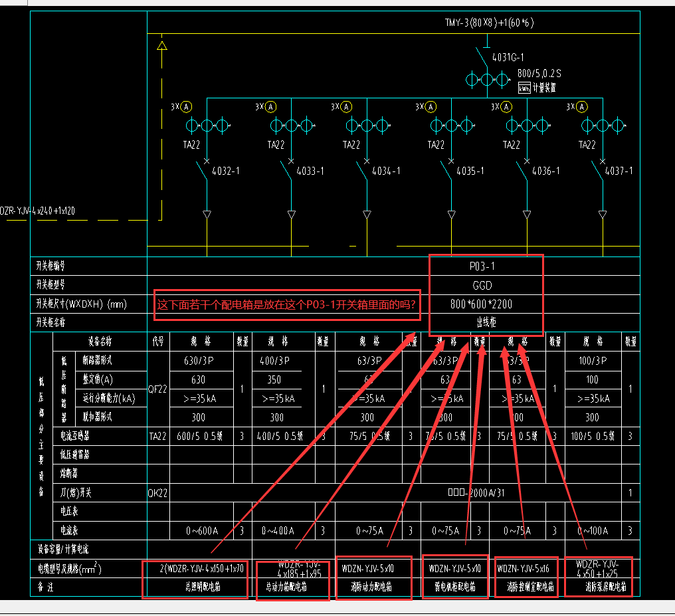This screenshot has width=675, height=616.
Task: Click the setting value 350
Action: click(274, 379)
